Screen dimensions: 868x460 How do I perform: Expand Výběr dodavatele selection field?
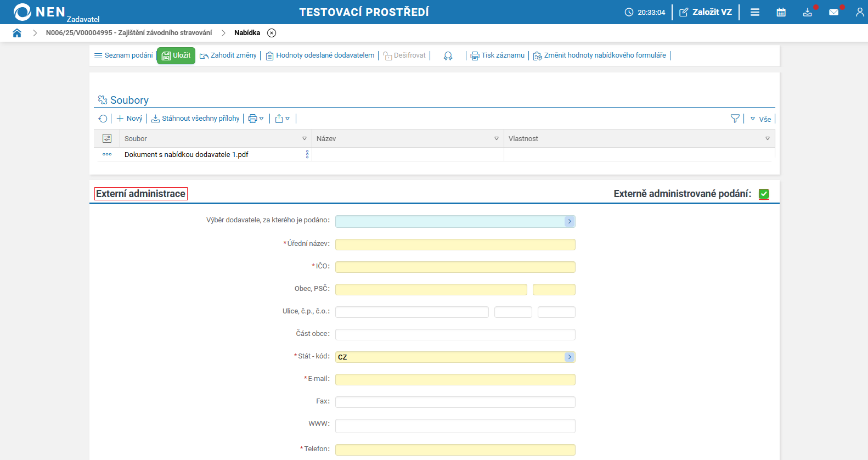570,221
